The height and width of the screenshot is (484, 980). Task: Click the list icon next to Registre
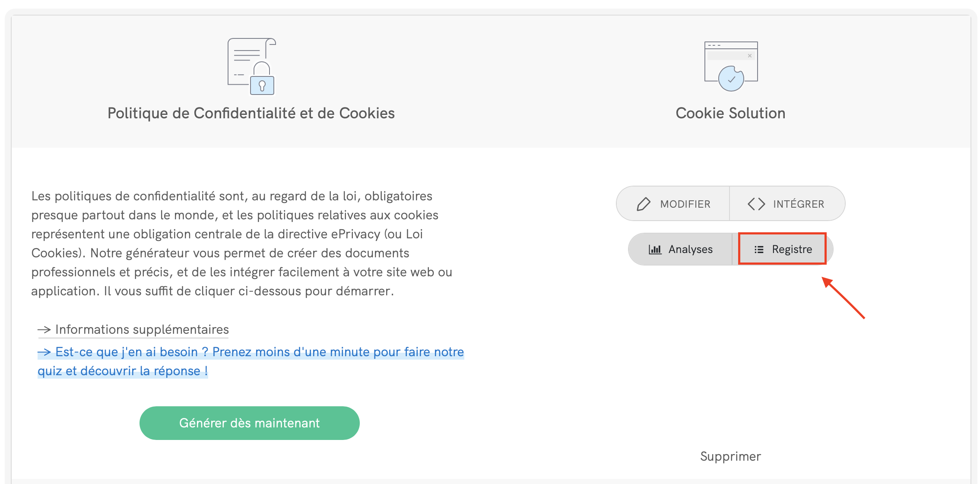(759, 250)
